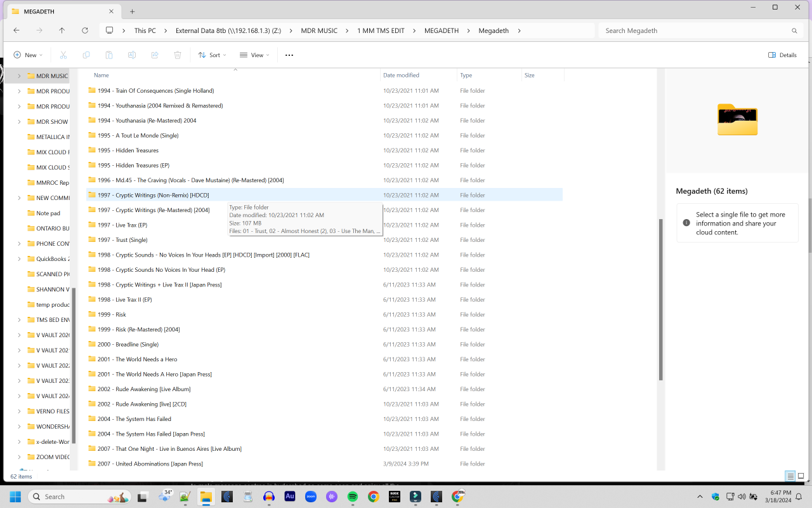Open the See more ellipsis menu

coord(289,55)
